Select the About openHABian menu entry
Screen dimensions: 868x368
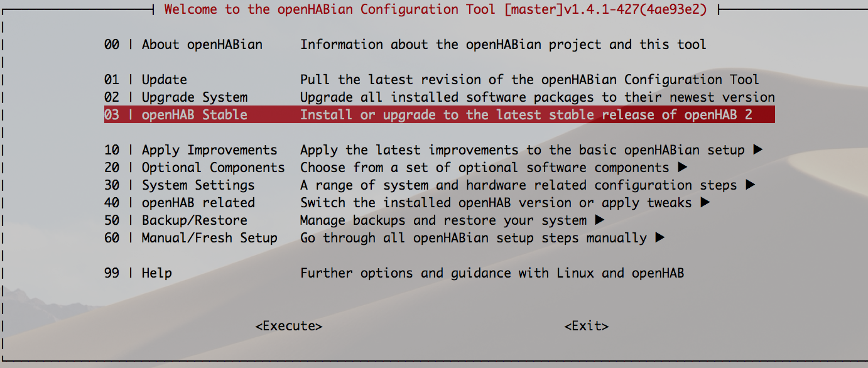[202, 45]
